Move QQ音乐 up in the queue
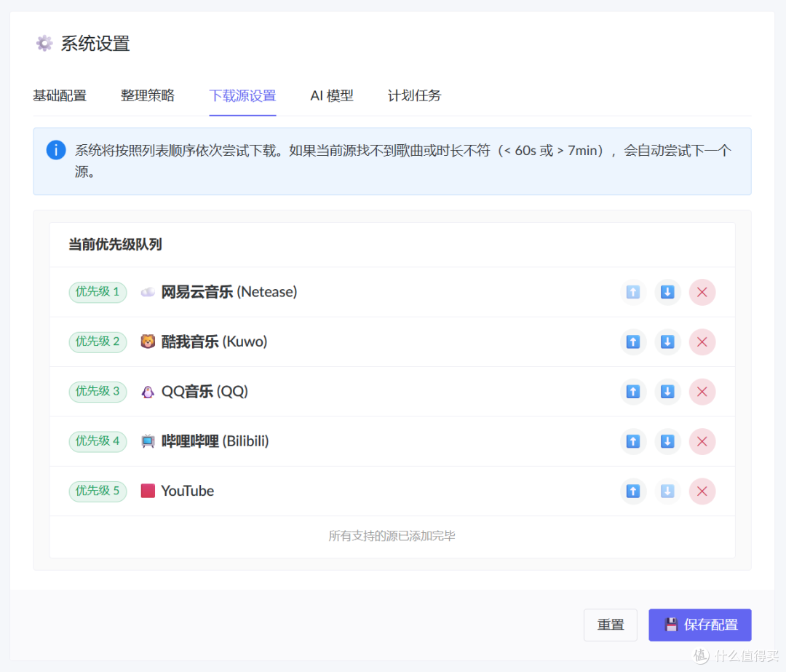 (633, 392)
